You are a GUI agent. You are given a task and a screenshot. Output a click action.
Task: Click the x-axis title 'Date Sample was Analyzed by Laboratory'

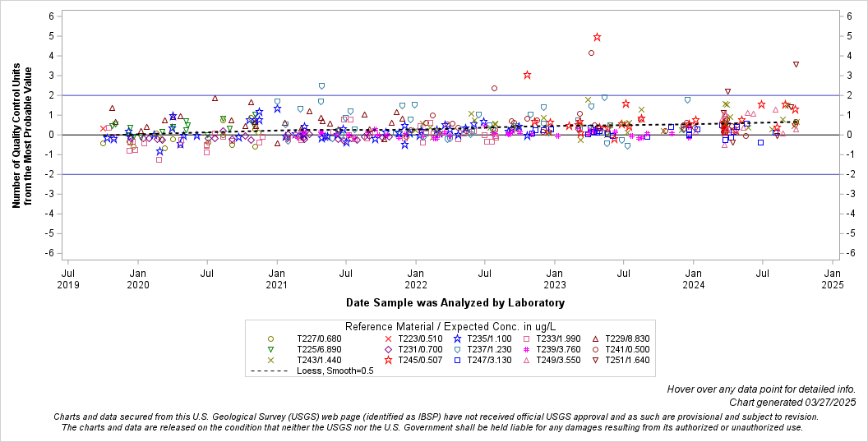[455, 302]
